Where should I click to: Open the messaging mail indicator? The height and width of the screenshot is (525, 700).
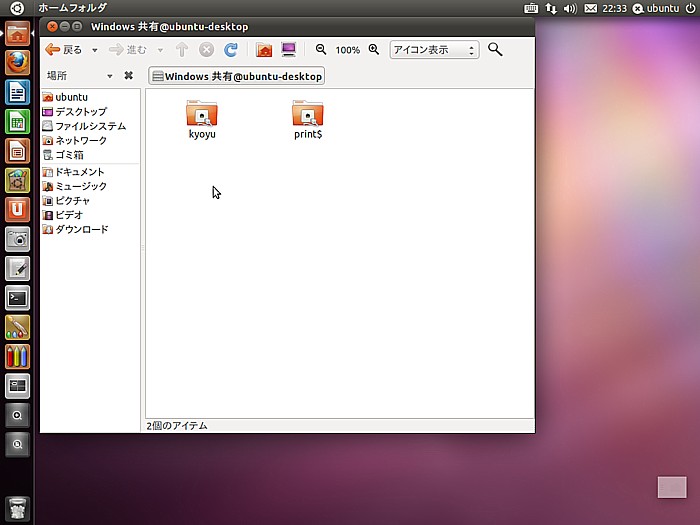click(591, 8)
